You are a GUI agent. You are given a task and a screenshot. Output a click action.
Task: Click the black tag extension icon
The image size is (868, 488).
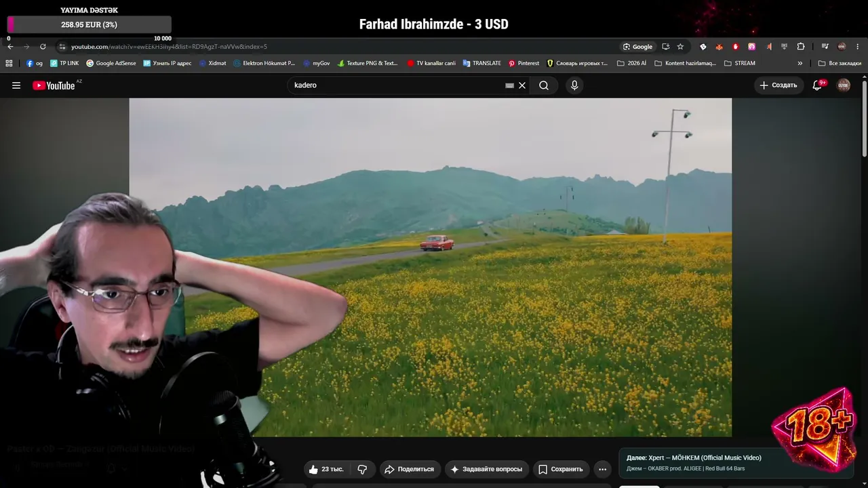point(703,47)
